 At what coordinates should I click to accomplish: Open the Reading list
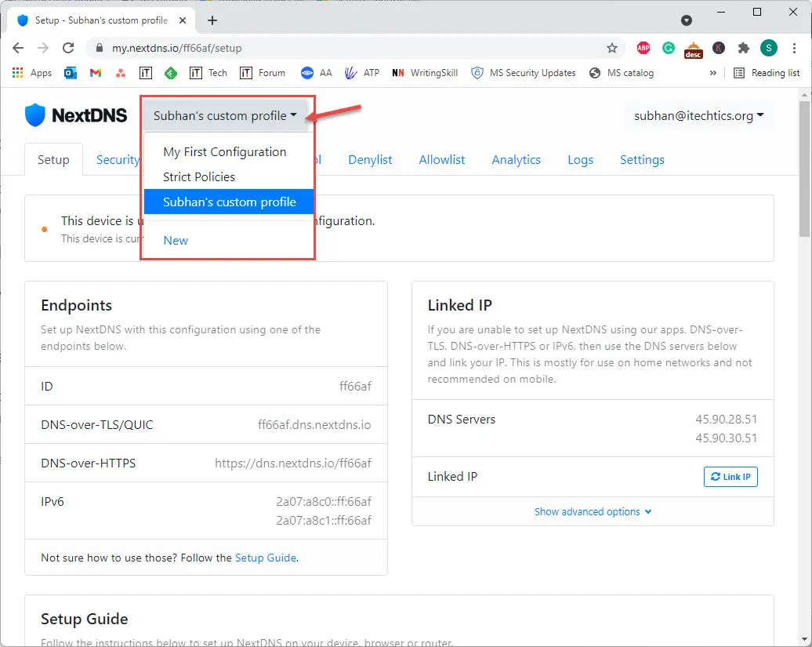(x=767, y=73)
